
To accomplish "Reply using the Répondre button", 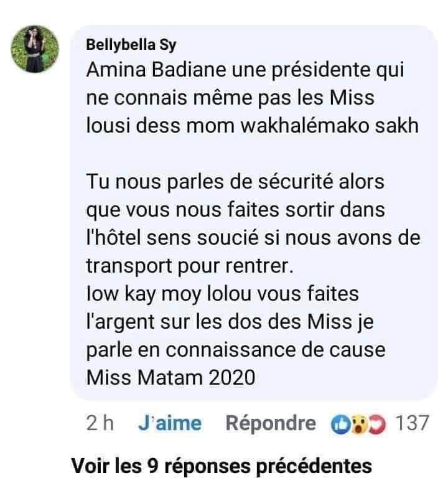I will click(270, 424).
